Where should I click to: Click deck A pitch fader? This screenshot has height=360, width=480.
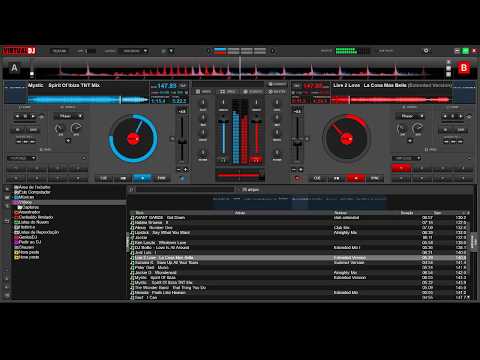click(182, 142)
